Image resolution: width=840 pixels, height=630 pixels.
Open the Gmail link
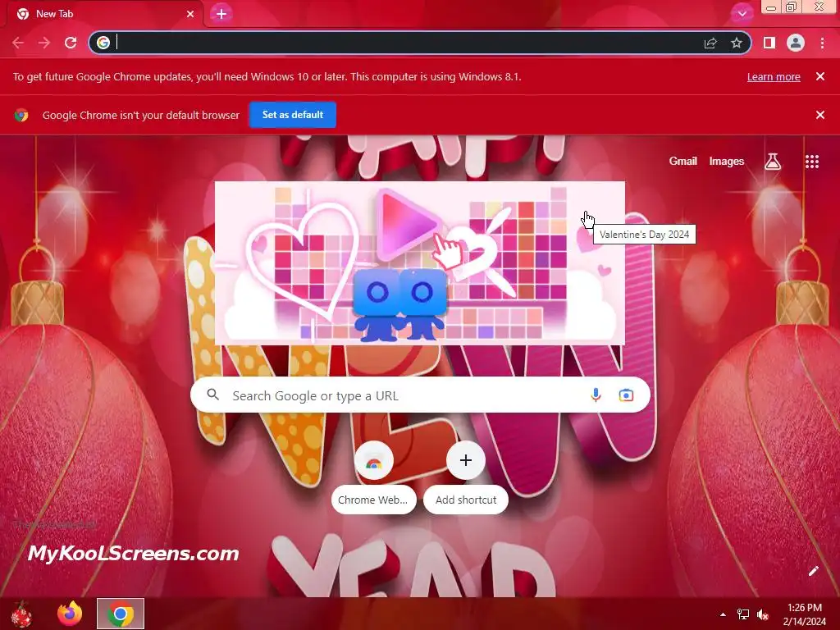pos(683,162)
